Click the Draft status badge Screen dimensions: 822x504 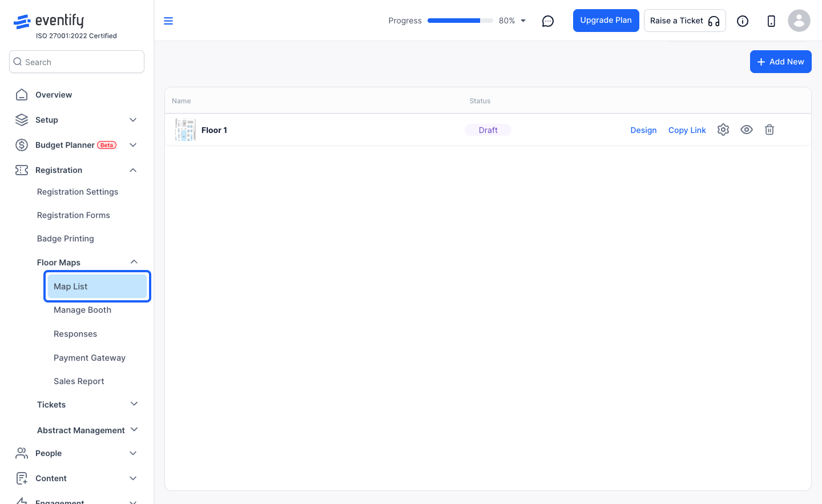[x=488, y=130]
